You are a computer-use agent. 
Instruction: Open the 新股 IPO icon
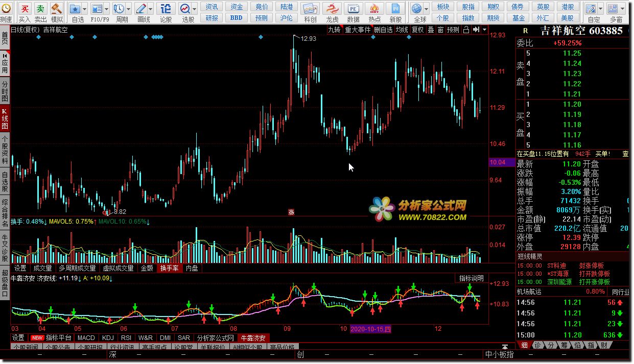tap(395, 9)
